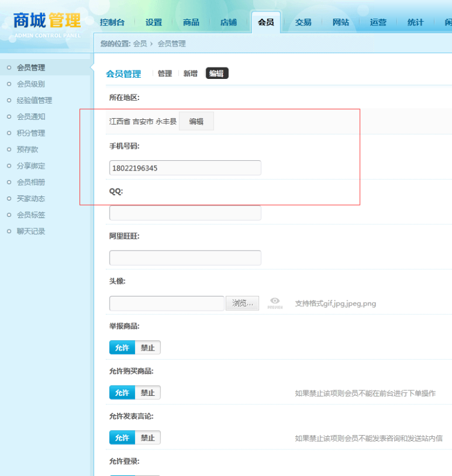Open 会员标签 in the sidebar
Image resolution: width=452 pixels, height=476 pixels.
pos(31,215)
